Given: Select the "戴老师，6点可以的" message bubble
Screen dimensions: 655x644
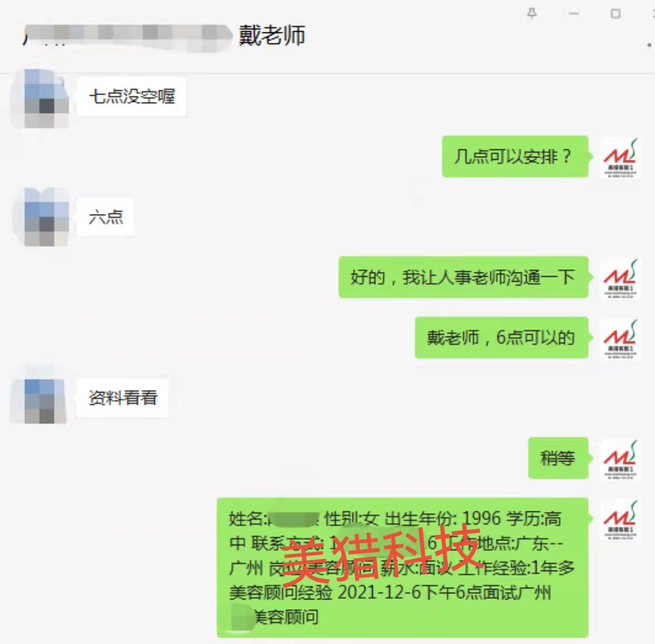Looking at the screenshot, I should click(501, 338).
